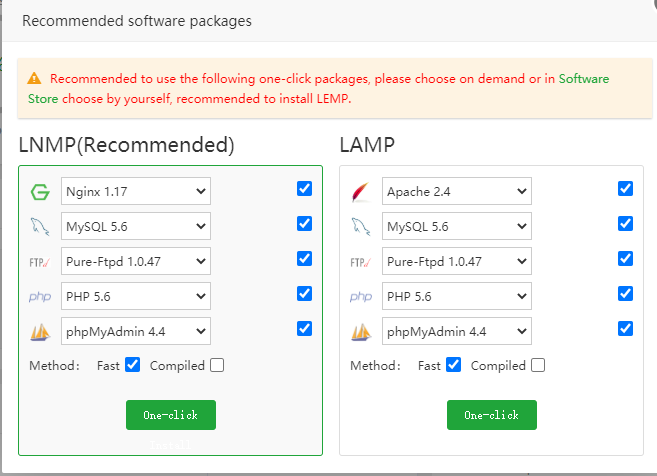Open the Software Store link
Image resolution: width=657 pixels, height=476 pixels.
tap(583, 78)
